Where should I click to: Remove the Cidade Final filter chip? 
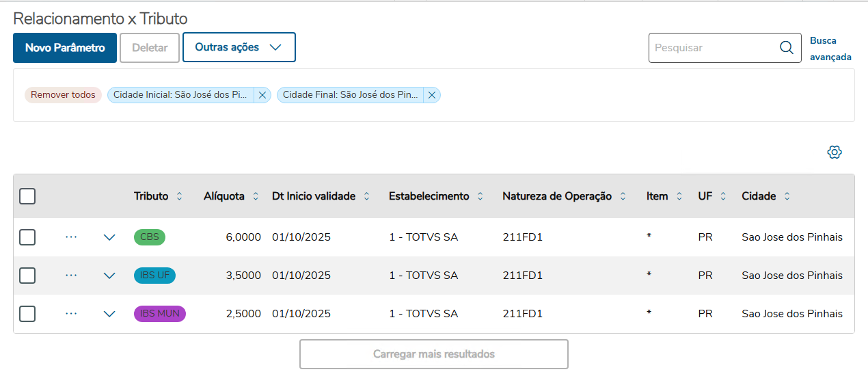click(x=432, y=96)
